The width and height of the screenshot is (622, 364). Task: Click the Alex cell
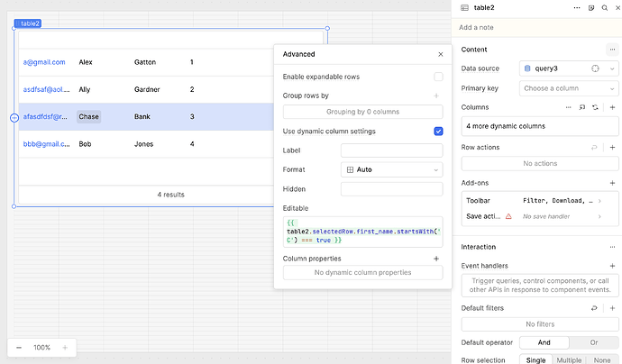pos(86,62)
